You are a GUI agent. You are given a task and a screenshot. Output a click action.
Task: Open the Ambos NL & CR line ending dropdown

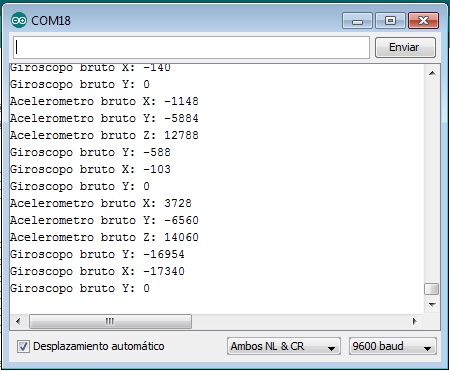[x=284, y=346]
